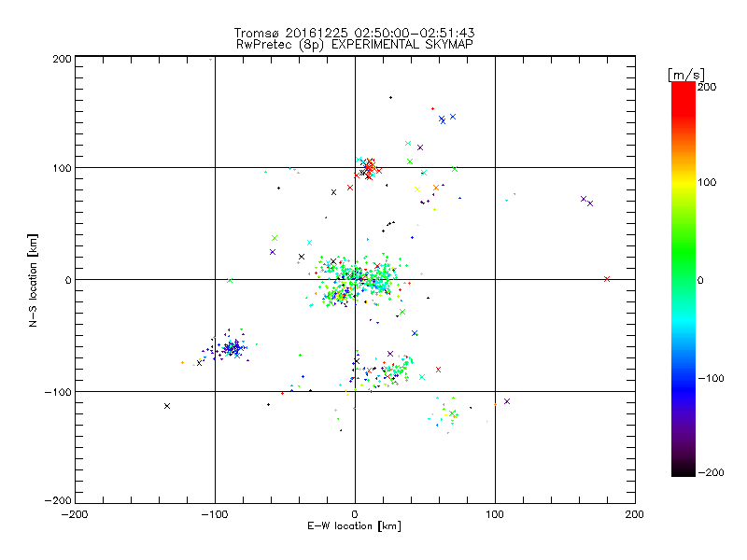Click the x-axis tick label '100'
The height and width of the screenshot is (560, 747).
495,514
